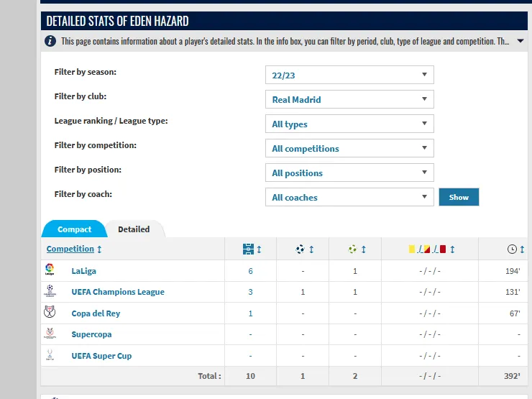Click Copa del Rey appearances value 1
This screenshot has height=399, width=532.
(x=250, y=313)
